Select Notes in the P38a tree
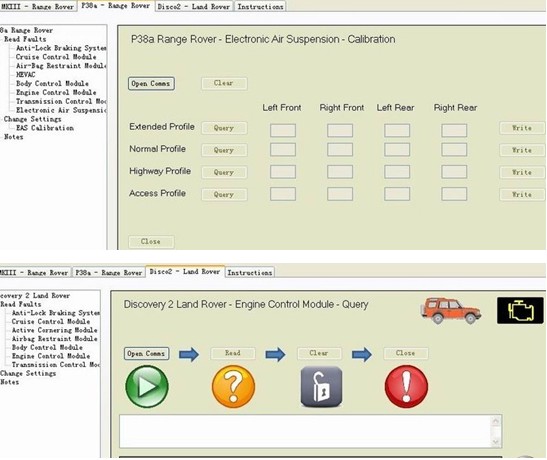547x460 pixels. click(14, 137)
